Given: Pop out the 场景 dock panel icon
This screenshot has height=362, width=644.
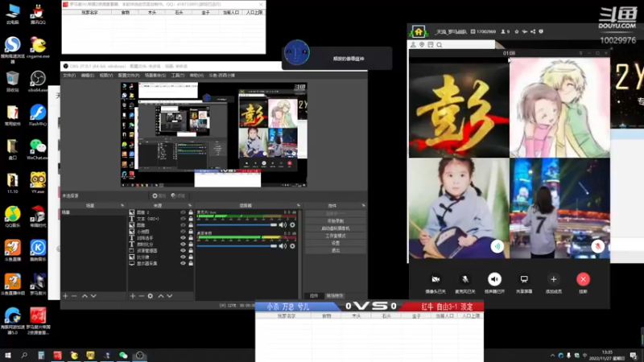Looking at the screenshot, I should [122, 205].
